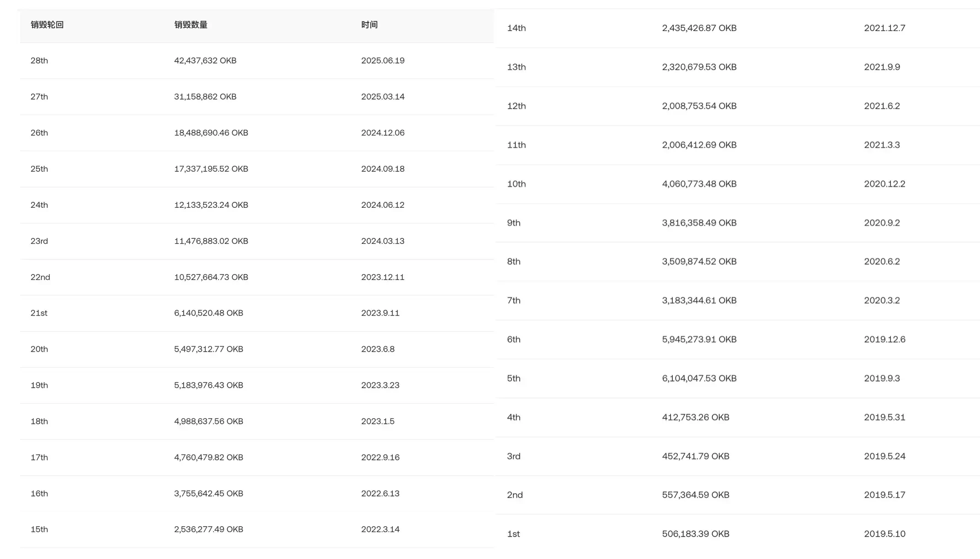Click the 2,320,679.53 OKB amount
This screenshot has height=559, width=980.
click(699, 67)
